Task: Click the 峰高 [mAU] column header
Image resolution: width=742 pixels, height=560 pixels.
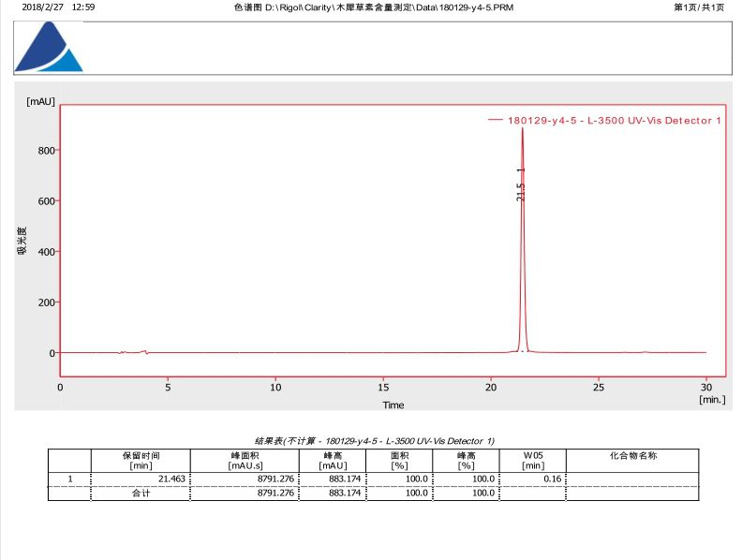Action: (333, 461)
